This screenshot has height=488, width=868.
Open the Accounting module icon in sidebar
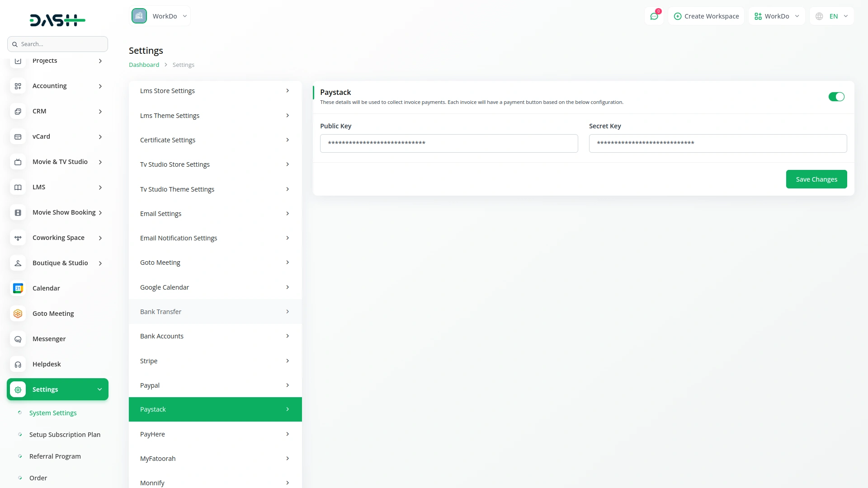click(x=18, y=86)
